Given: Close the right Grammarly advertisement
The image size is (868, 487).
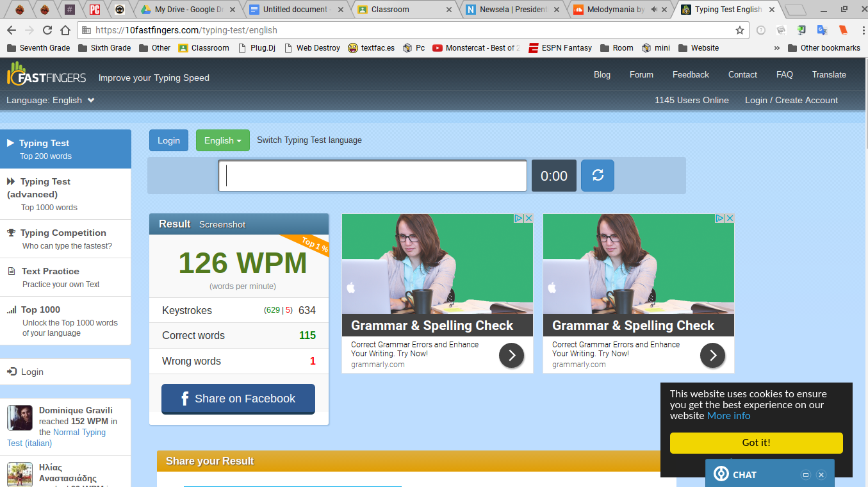Looking at the screenshot, I should tap(729, 219).
